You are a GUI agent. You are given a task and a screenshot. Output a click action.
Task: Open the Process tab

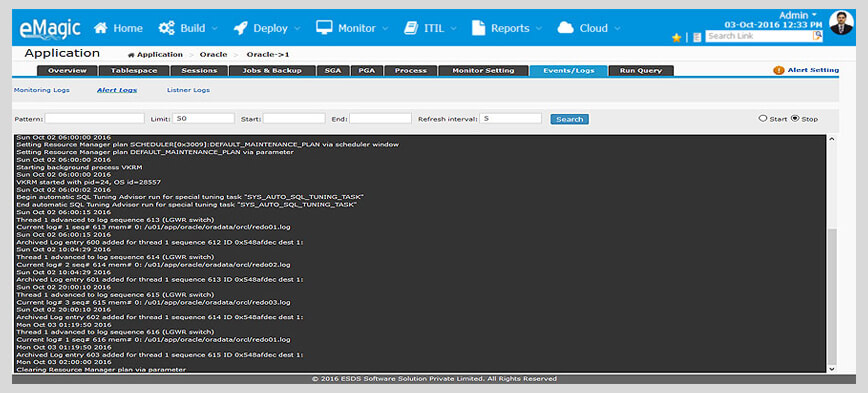(410, 71)
